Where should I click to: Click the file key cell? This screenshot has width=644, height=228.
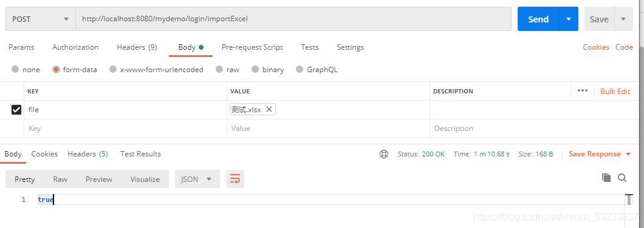tap(125, 110)
